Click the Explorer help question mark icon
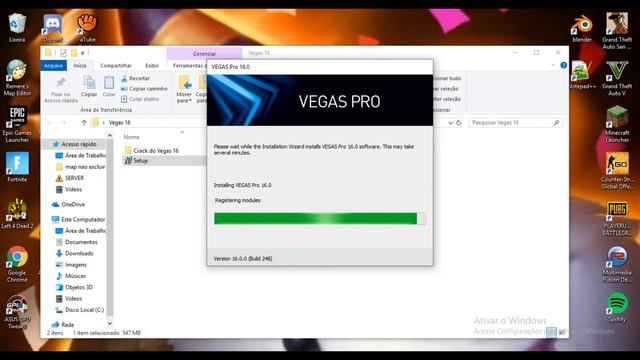 coord(563,65)
